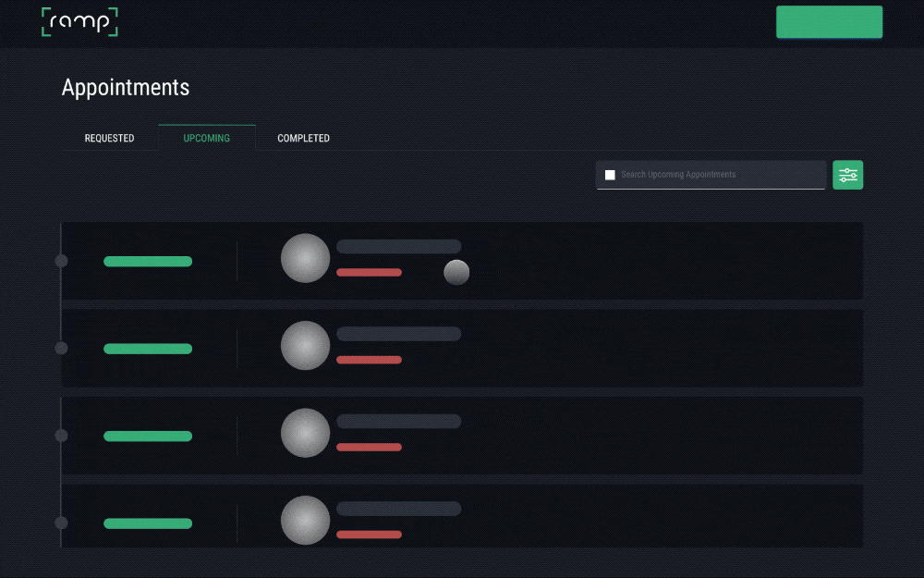The height and width of the screenshot is (578, 924).
Task: Select the Upcoming tab
Action: tap(207, 138)
